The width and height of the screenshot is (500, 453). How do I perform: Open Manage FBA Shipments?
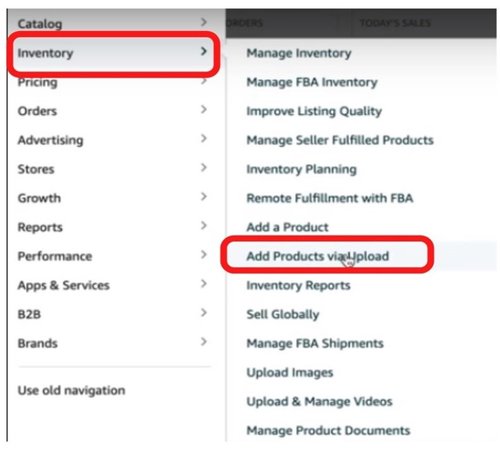315,343
